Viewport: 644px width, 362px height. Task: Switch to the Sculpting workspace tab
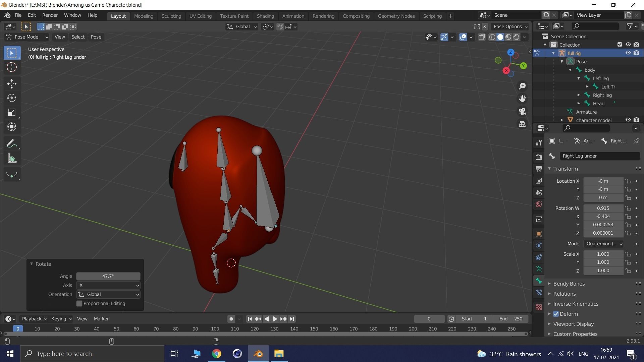[x=171, y=16]
